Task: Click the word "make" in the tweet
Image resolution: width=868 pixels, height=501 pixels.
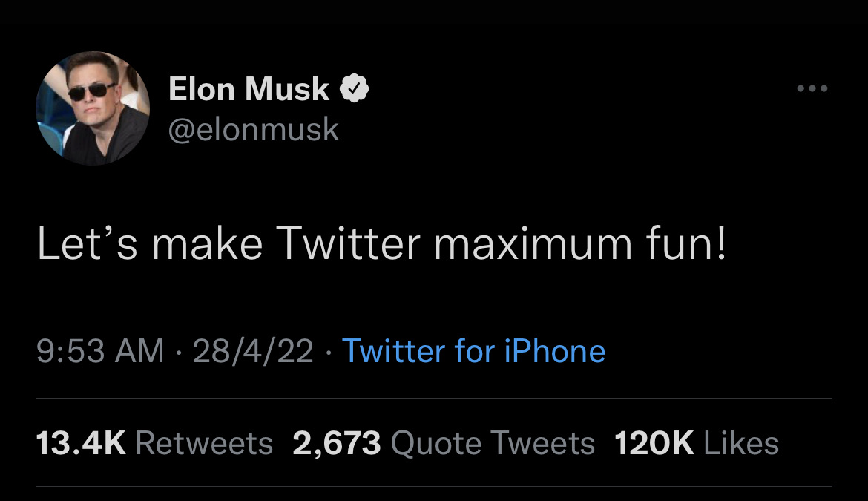Action: [x=208, y=245]
